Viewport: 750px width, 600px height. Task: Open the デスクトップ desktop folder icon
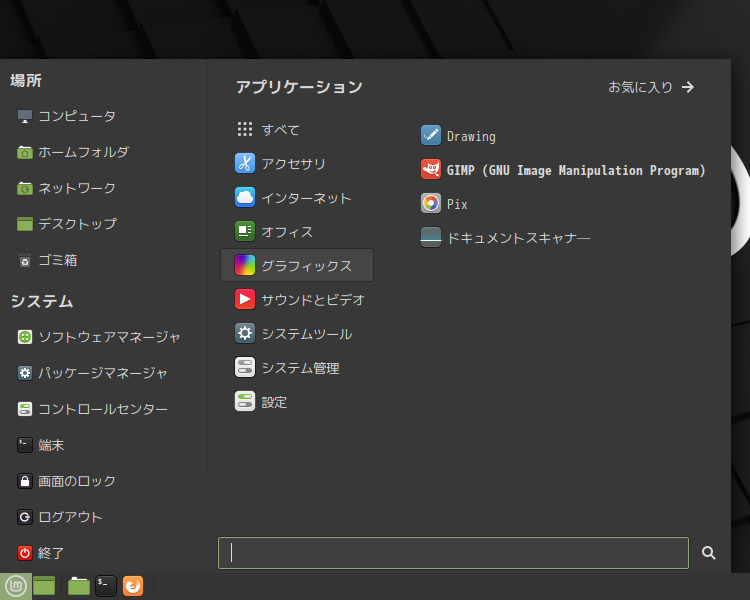click(25, 224)
